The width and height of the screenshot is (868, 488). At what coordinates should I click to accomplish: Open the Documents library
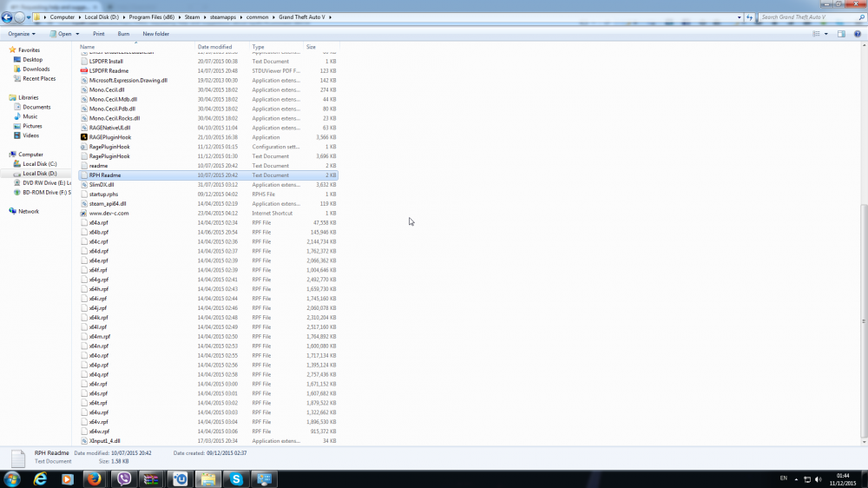36,107
